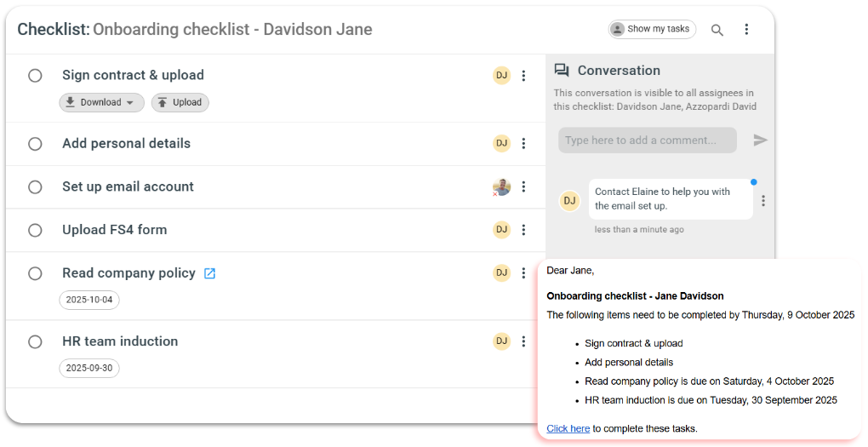Follow the 'Click here' link in email

point(568,428)
